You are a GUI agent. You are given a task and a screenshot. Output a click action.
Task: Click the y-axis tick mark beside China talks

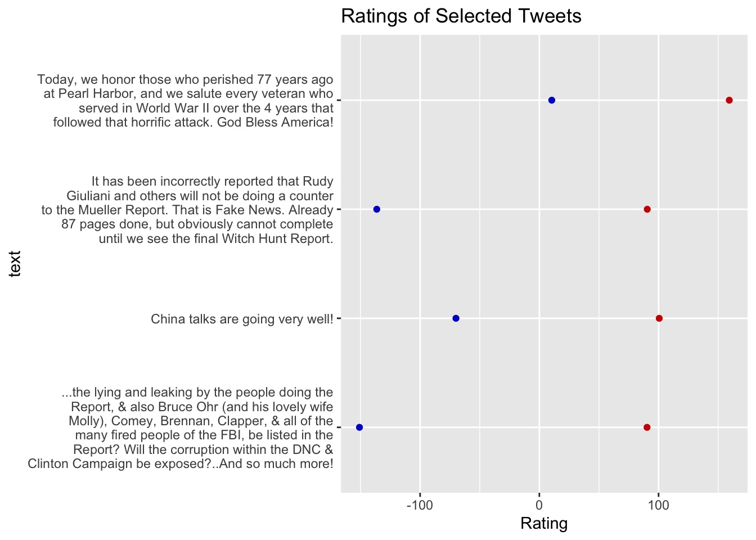pyautogui.click(x=339, y=318)
